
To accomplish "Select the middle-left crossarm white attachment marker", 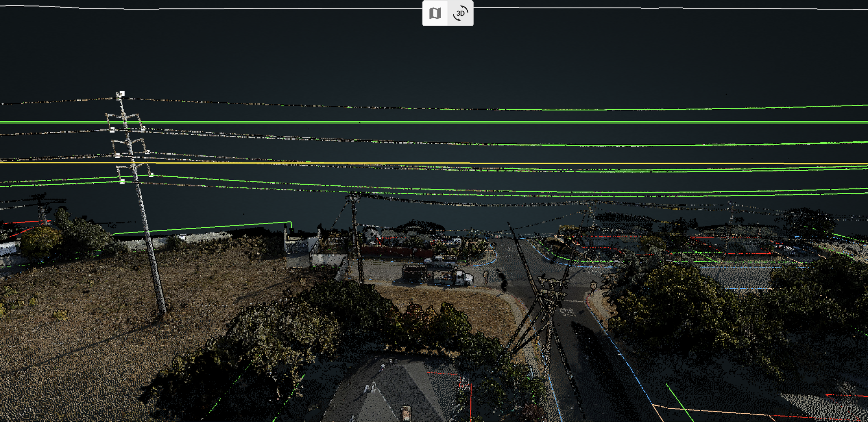I will [x=117, y=155].
